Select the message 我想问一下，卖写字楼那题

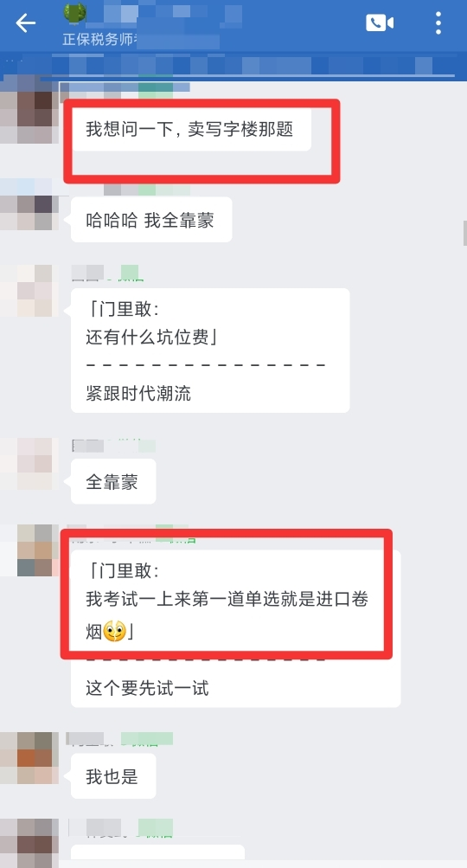[x=191, y=130]
